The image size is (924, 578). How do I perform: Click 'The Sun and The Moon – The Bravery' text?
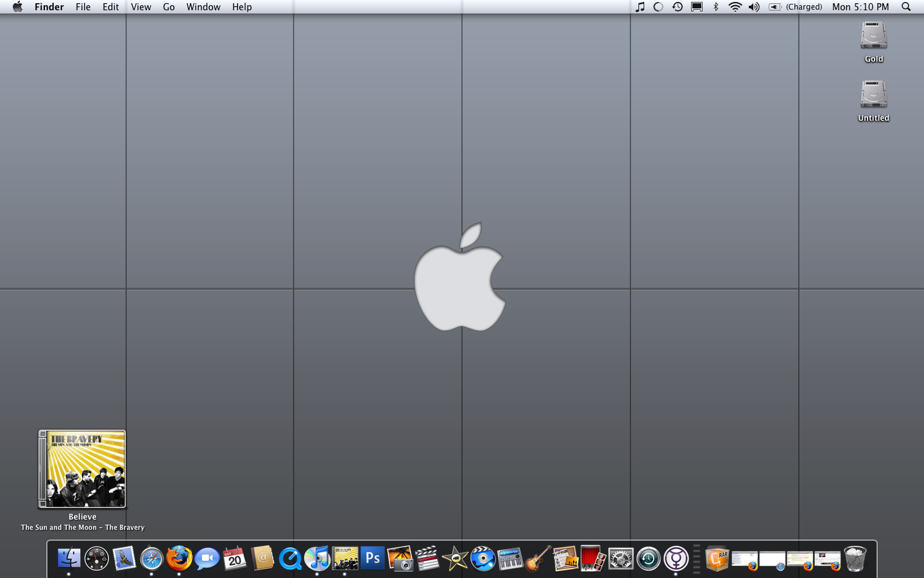83,528
